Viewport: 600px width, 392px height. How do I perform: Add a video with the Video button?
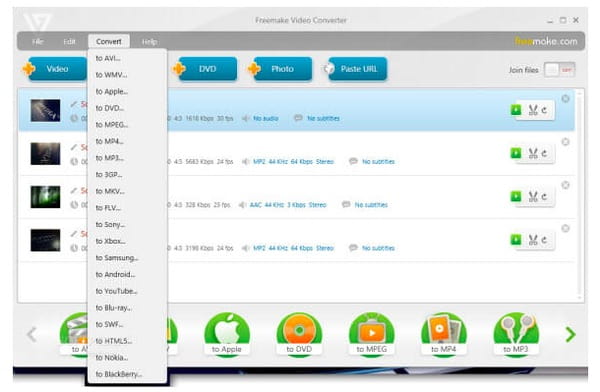click(x=55, y=69)
